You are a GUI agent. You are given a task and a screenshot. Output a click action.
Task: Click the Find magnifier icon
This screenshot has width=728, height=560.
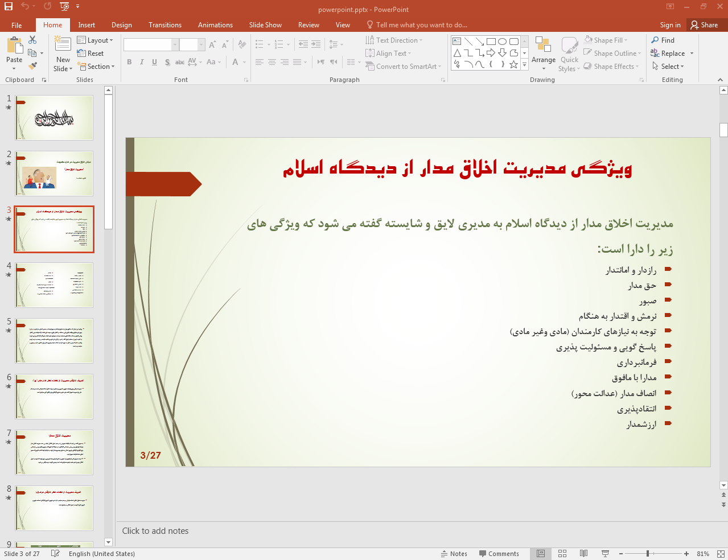655,40
